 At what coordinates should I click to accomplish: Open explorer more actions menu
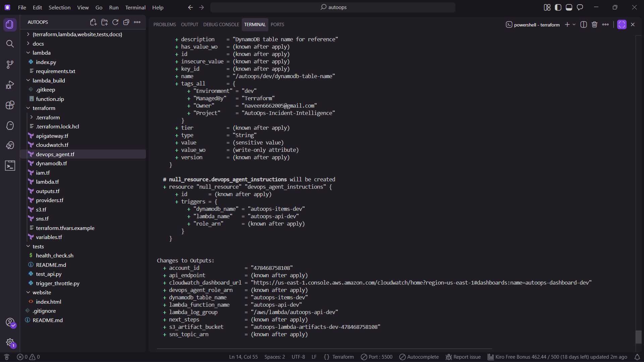[x=137, y=22]
